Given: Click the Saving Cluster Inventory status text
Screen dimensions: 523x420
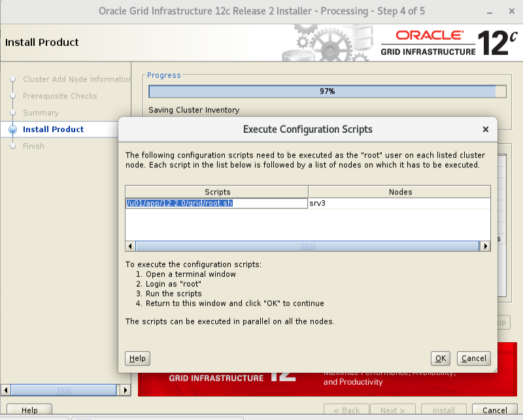Looking at the screenshot, I should pyautogui.click(x=194, y=110).
